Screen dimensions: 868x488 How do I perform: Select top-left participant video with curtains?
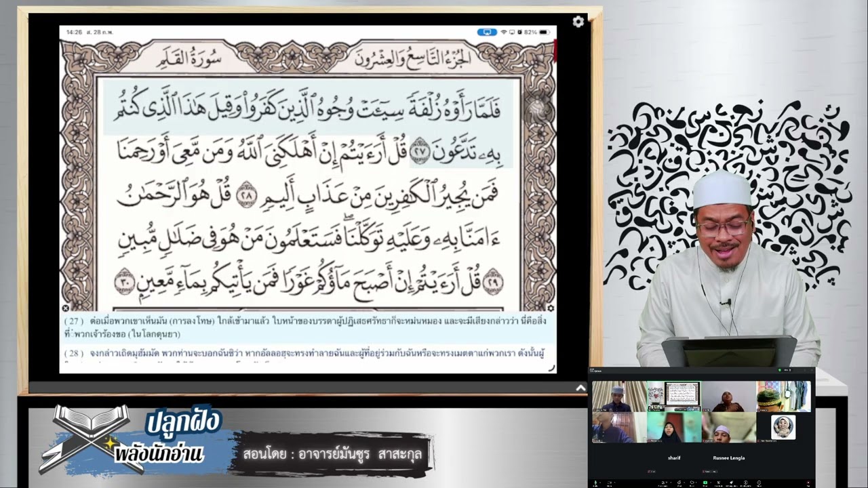click(619, 396)
